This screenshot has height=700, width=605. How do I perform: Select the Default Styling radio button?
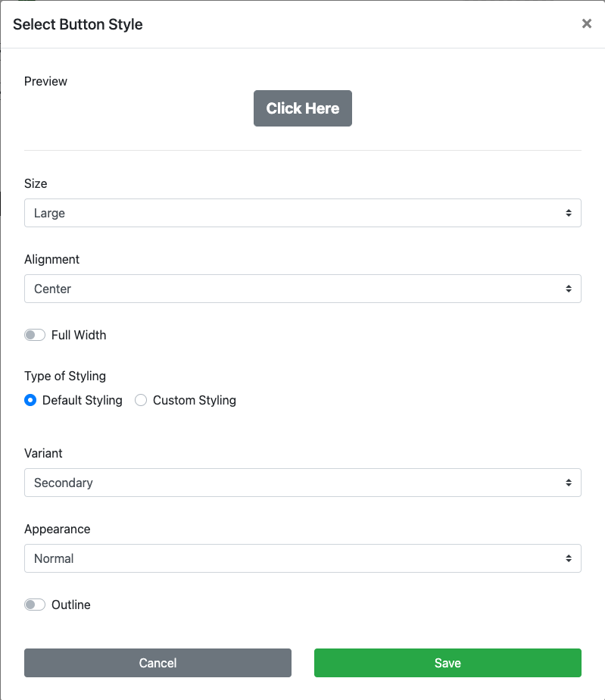(x=30, y=400)
